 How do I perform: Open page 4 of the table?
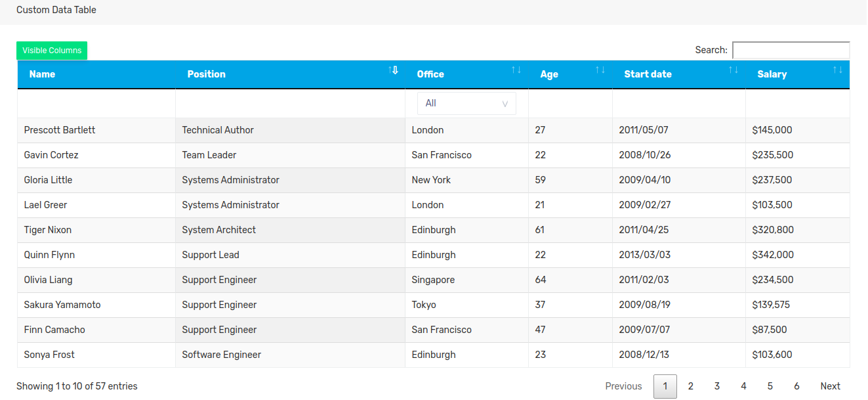click(x=743, y=386)
